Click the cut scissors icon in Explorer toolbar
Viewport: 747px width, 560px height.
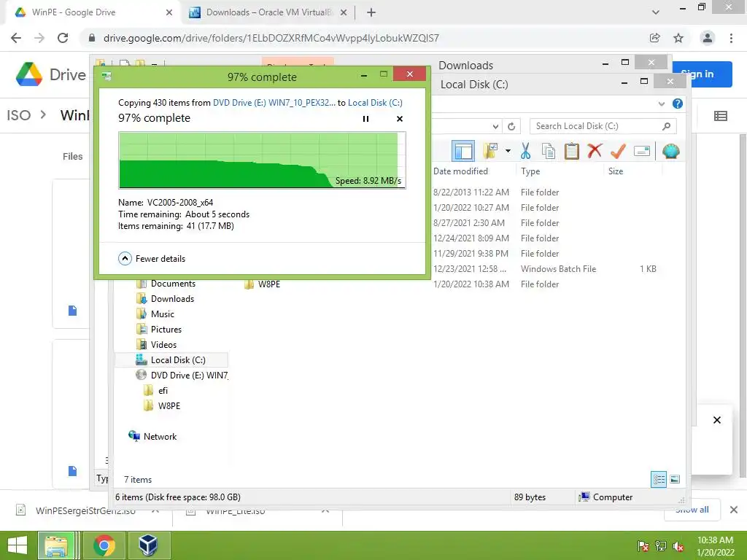[525, 152]
